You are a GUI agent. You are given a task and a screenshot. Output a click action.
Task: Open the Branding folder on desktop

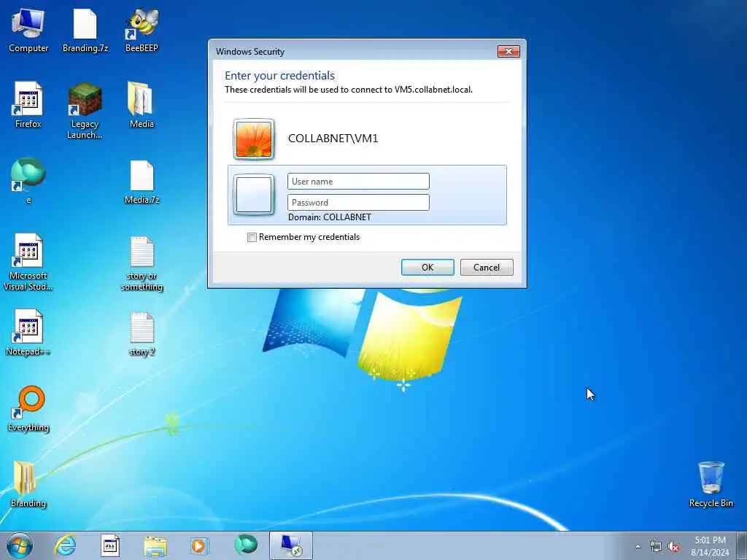coord(28,484)
